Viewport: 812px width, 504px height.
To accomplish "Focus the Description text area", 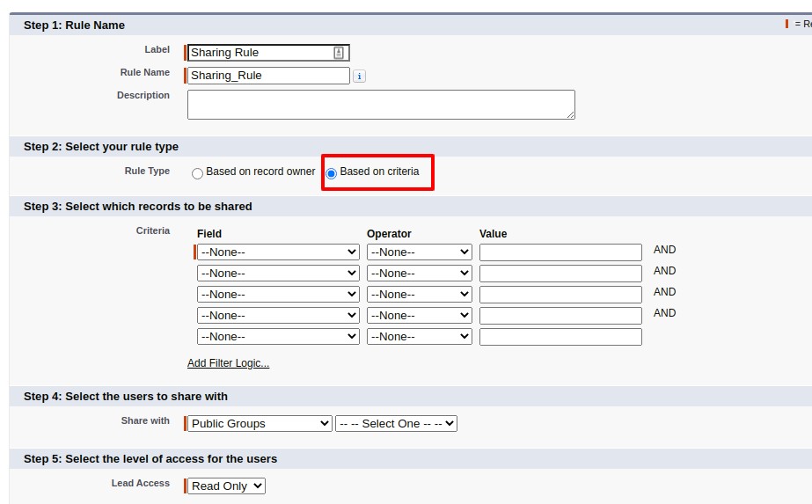I will coord(380,104).
